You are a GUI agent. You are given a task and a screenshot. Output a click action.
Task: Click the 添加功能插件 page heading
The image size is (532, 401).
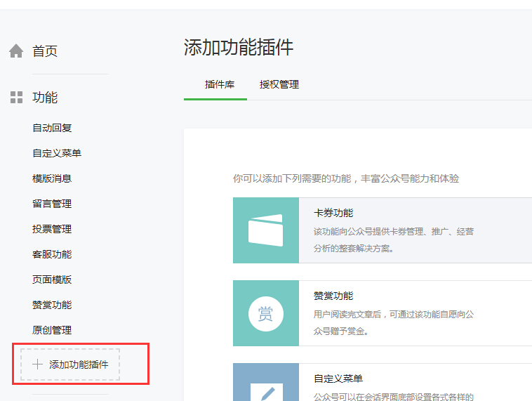pos(239,47)
